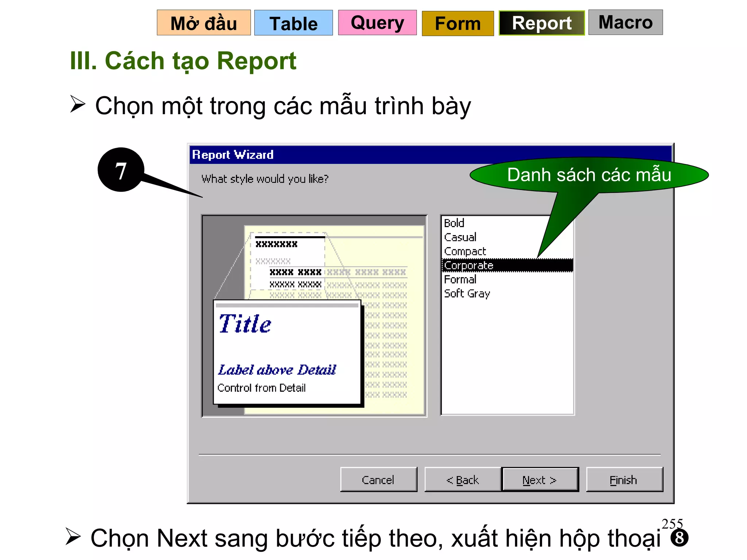Image resolution: width=747 pixels, height=560 pixels.
Task: Click the 'Label above Detail' sample text
Action: 277,370
